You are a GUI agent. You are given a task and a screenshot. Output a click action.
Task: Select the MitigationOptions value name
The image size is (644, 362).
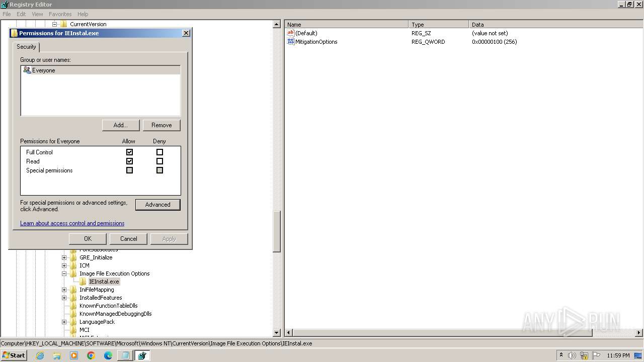tap(316, 42)
